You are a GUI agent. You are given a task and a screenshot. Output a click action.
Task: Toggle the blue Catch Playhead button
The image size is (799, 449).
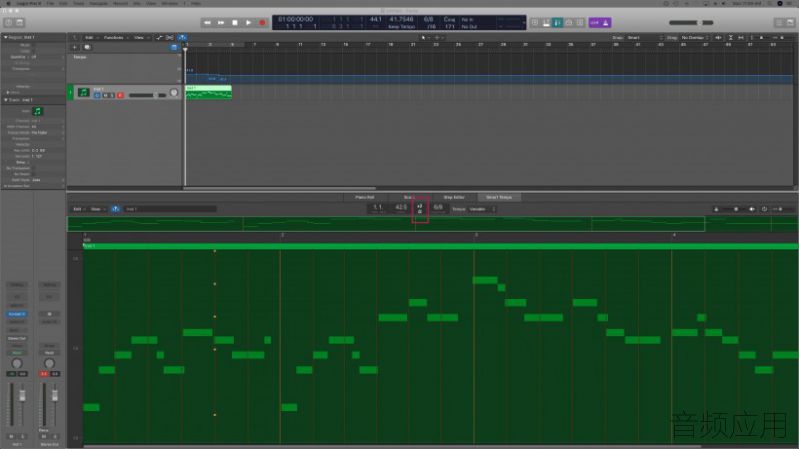182,38
